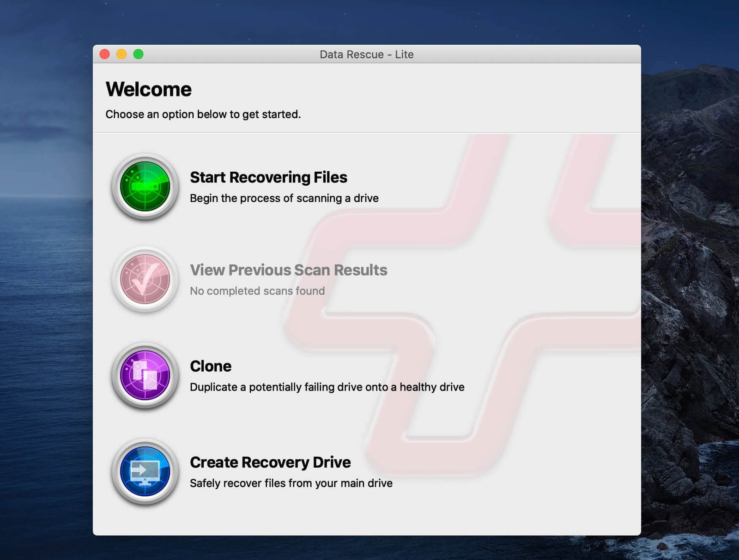739x560 pixels.
Task: Select Create Recovery Drive title
Action: 270,462
